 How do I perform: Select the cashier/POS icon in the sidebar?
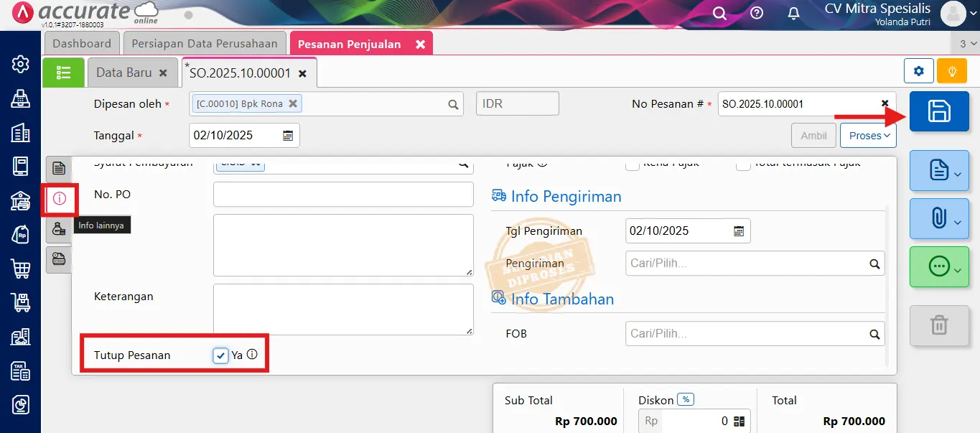pos(19,98)
